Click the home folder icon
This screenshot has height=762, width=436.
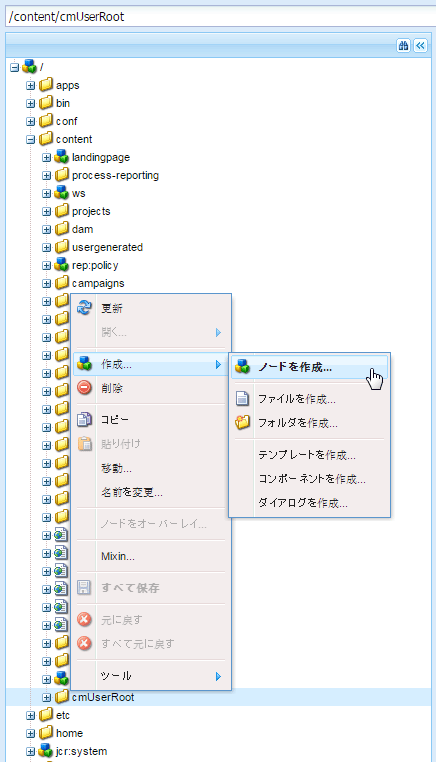[46, 733]
